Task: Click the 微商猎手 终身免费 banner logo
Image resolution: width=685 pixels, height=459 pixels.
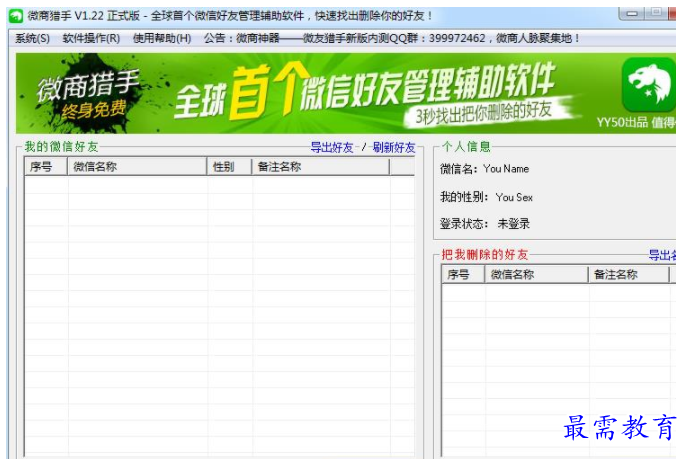Action: click(x=90, y=94)
